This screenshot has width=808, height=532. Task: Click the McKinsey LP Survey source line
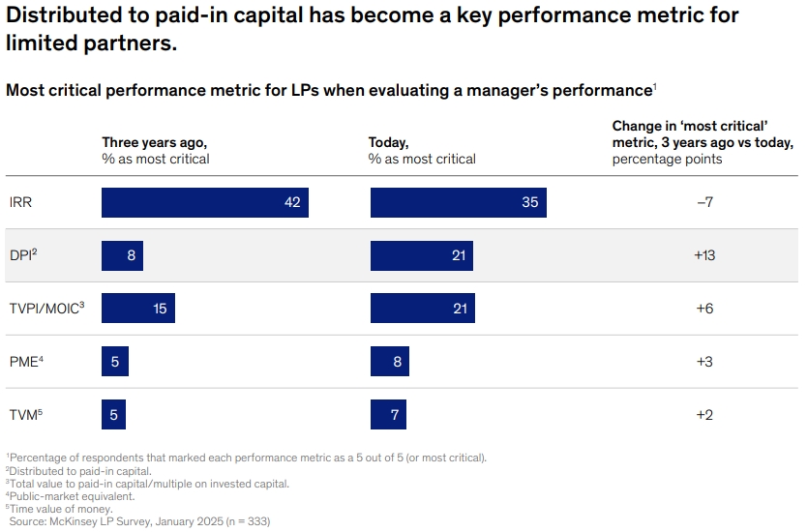(138, 521)
